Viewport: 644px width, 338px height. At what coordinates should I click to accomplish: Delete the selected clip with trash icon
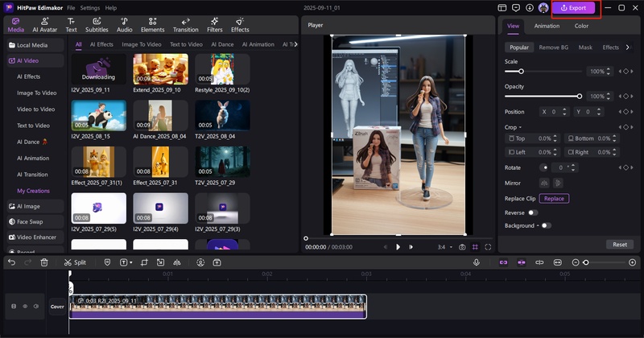pos(44,262)
